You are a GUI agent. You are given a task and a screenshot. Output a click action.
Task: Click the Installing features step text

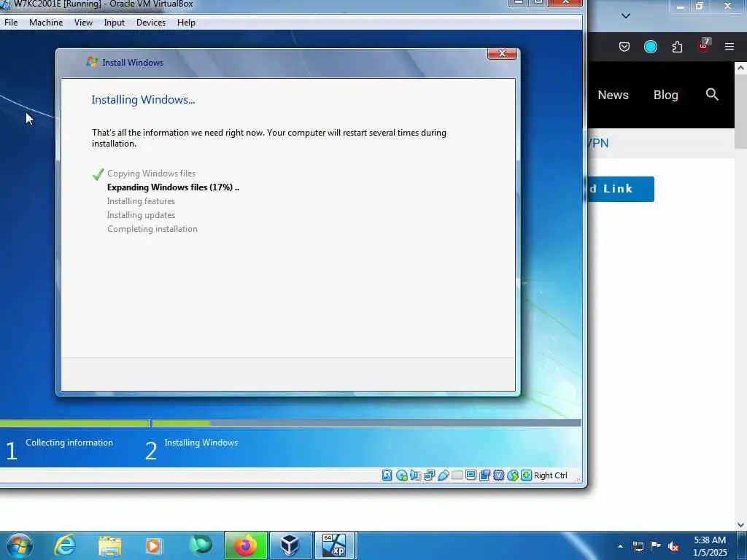pyautogui.click(x=141, y=201)
